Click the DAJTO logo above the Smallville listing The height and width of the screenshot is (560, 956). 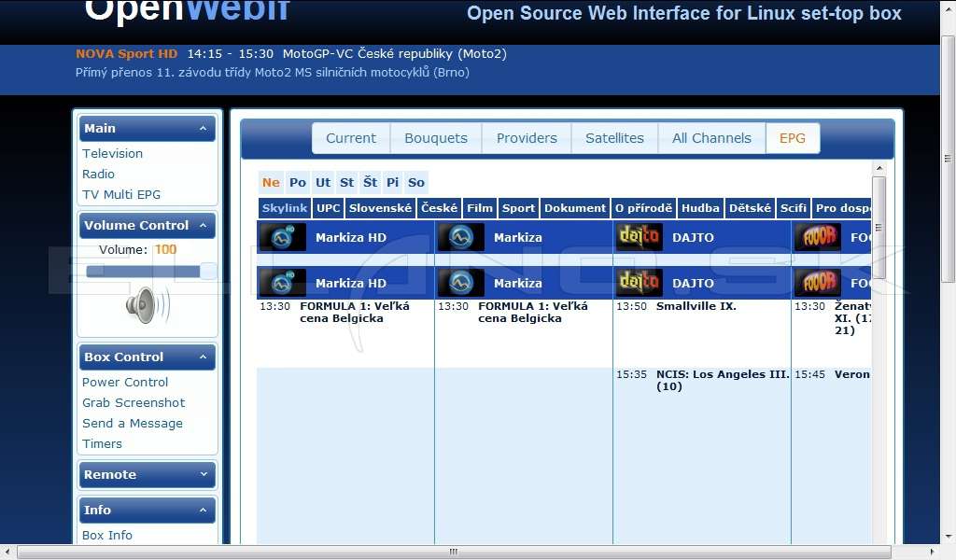639,283
